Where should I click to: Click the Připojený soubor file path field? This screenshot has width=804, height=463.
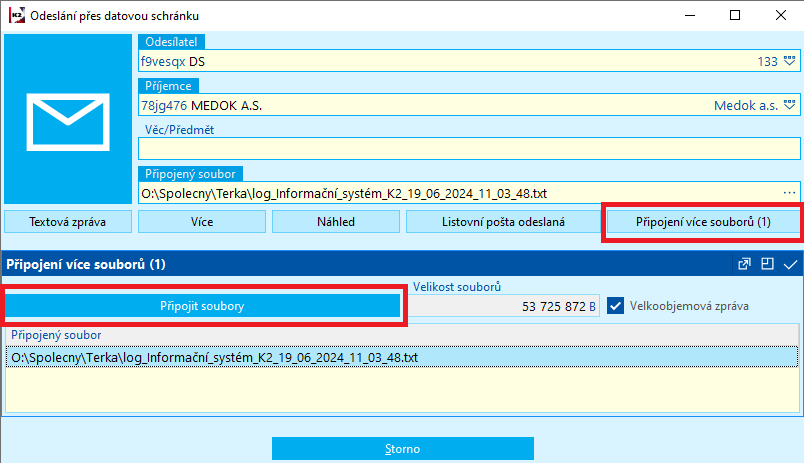469,193
